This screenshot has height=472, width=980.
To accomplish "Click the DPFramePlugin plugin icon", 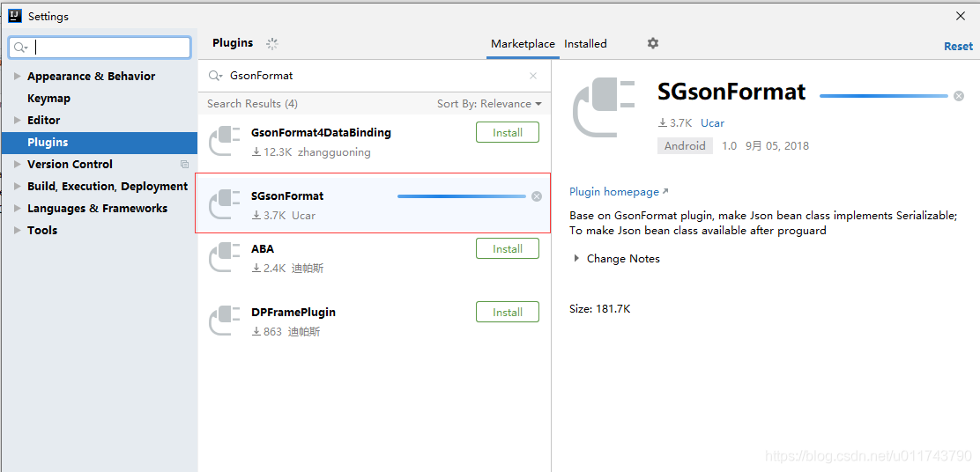I will (x=225, y=321).
